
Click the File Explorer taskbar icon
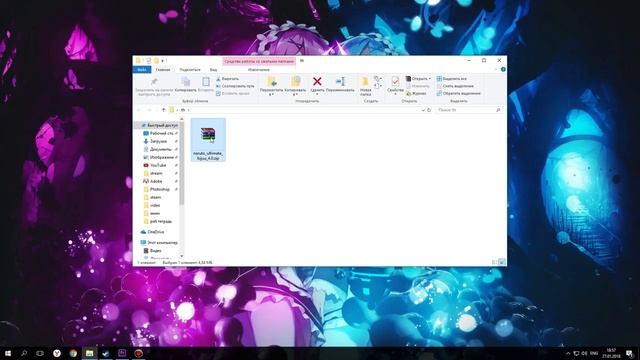[89, 353]
